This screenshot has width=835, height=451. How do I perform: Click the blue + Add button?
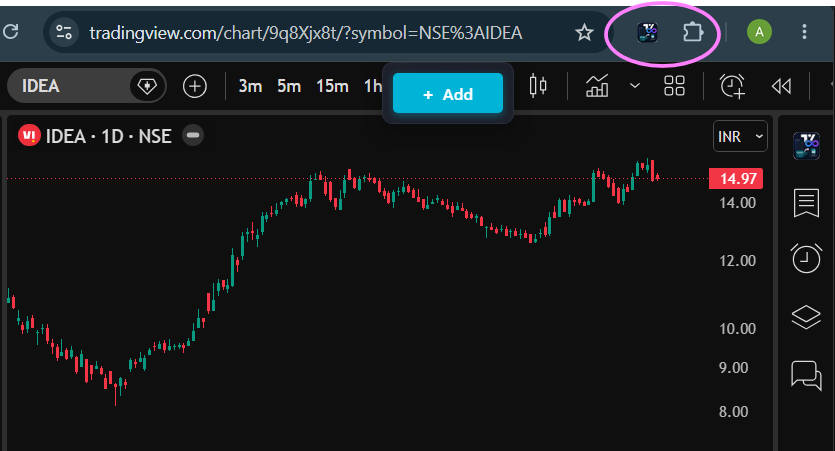[x=448, y=94]
